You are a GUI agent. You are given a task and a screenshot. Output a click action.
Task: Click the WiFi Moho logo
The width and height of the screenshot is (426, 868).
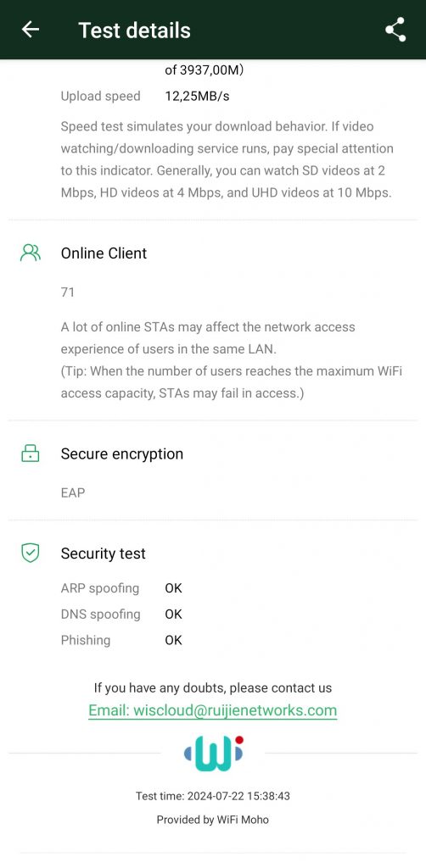coord(213,754)
